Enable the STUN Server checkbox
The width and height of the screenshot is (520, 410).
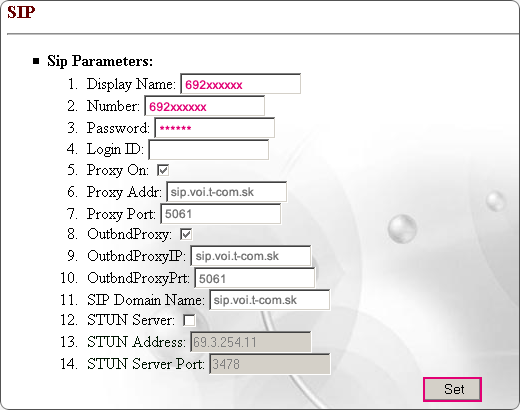point(189,320)
